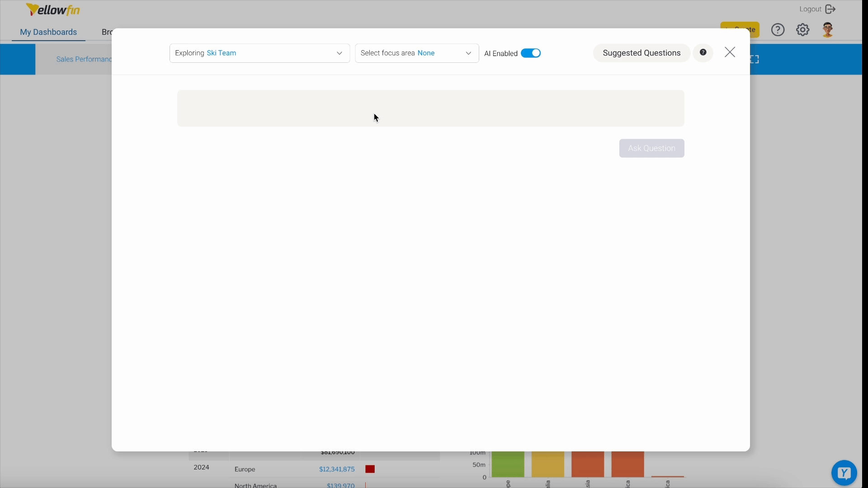Click the fullscreen expand icon
Image resolution: width=868 pixels, height=488 pixels.
click(755, 59)
